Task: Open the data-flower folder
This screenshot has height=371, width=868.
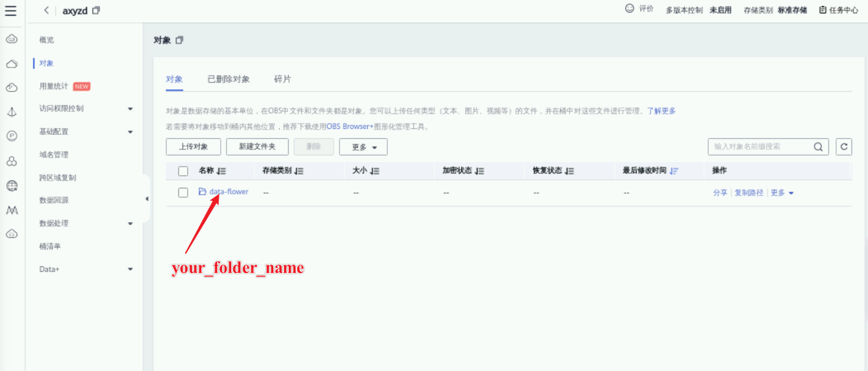Action: [x=229, y=192]
